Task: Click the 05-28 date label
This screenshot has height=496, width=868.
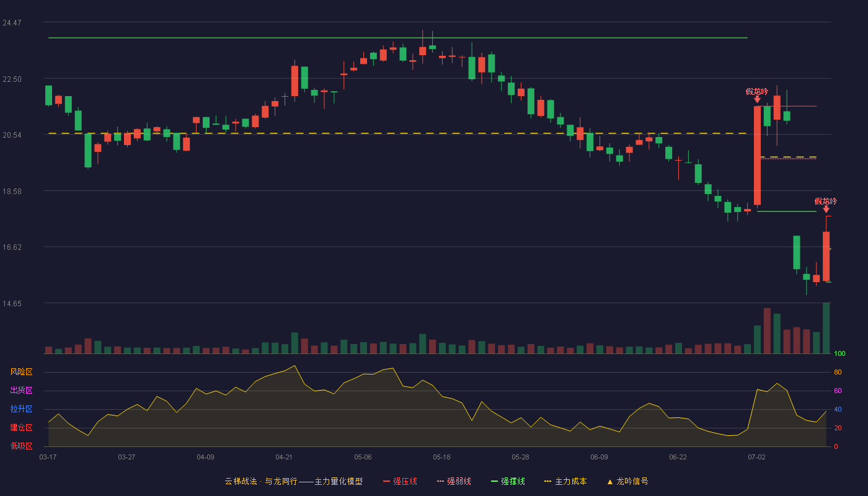Action: 520,457
